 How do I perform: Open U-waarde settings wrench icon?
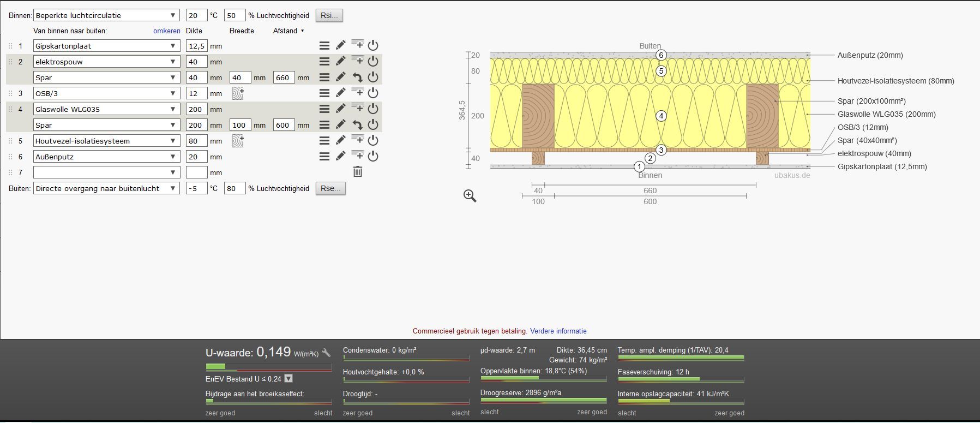(327, 353)
